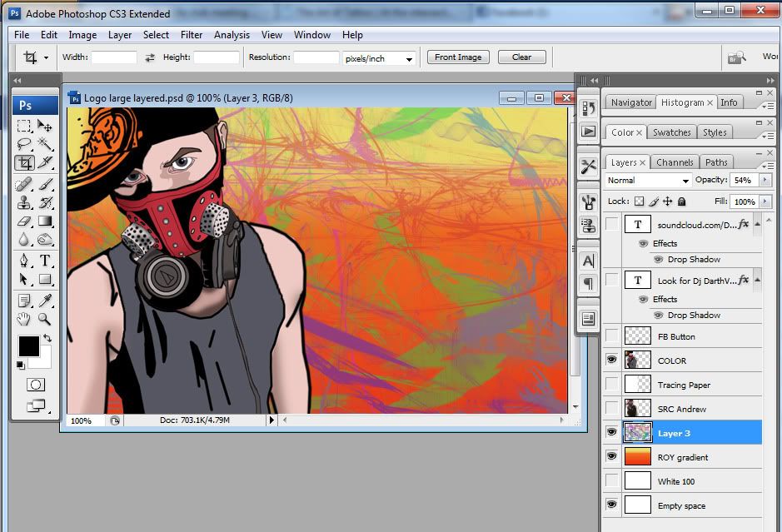Click the Clear button

521,57
